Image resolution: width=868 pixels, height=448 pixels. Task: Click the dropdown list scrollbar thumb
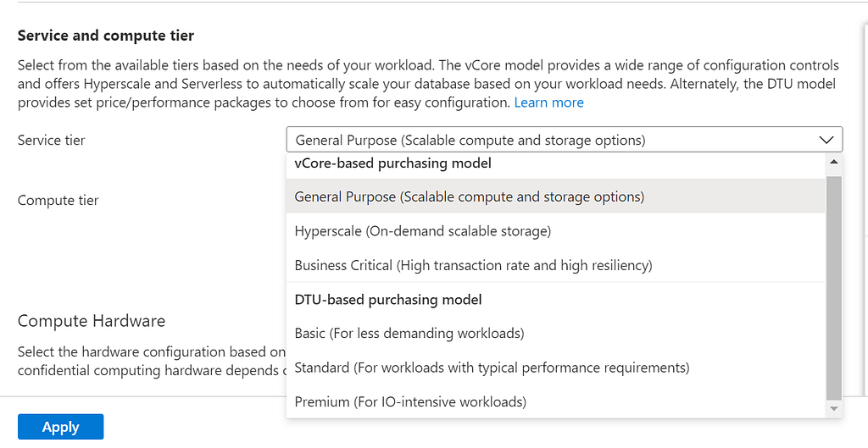pyautogui.click(x=833, y=288)
